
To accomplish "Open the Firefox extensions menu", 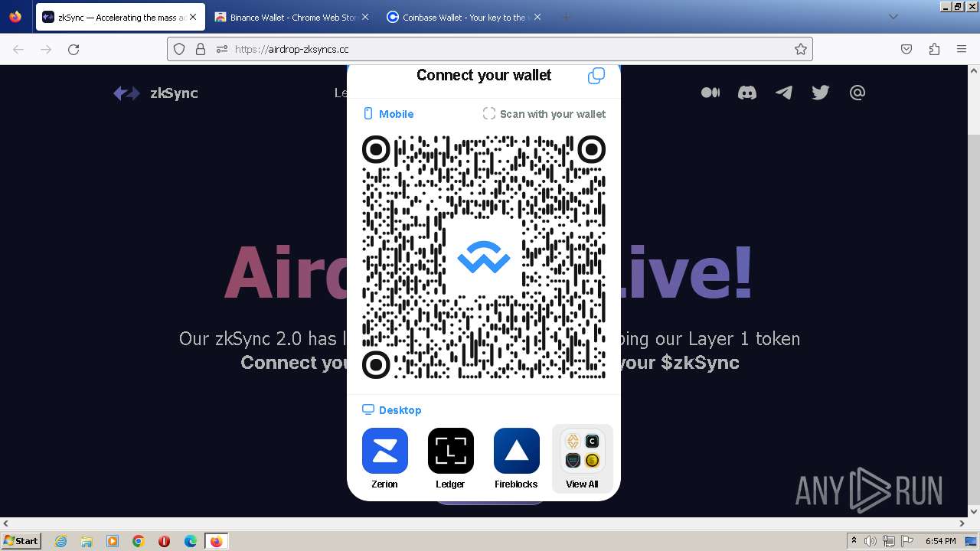I will pyautogui.click(x=934, y=49).
